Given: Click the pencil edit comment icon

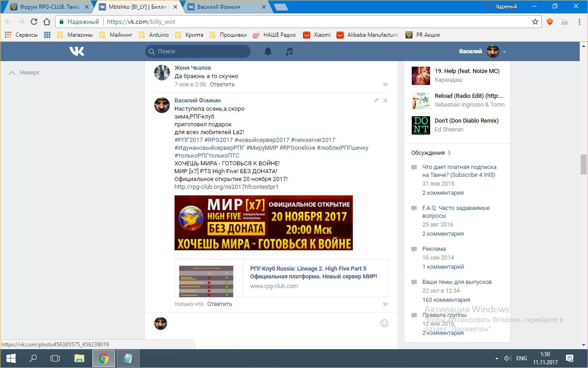Looking at the screenshot, I should 376,100.
